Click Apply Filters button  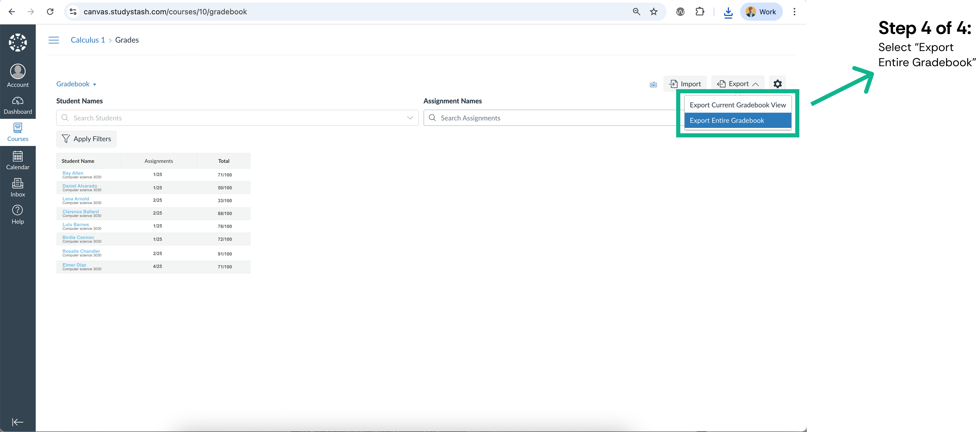86,139
